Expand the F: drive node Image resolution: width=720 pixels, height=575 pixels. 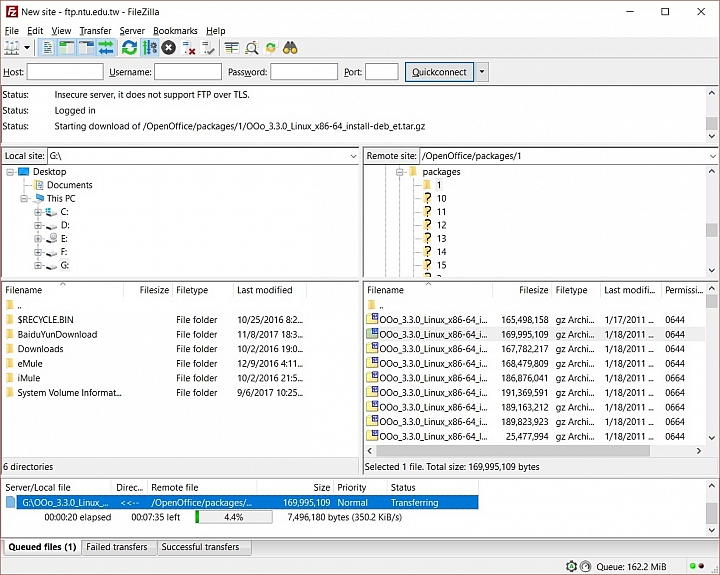pos(38,252)
